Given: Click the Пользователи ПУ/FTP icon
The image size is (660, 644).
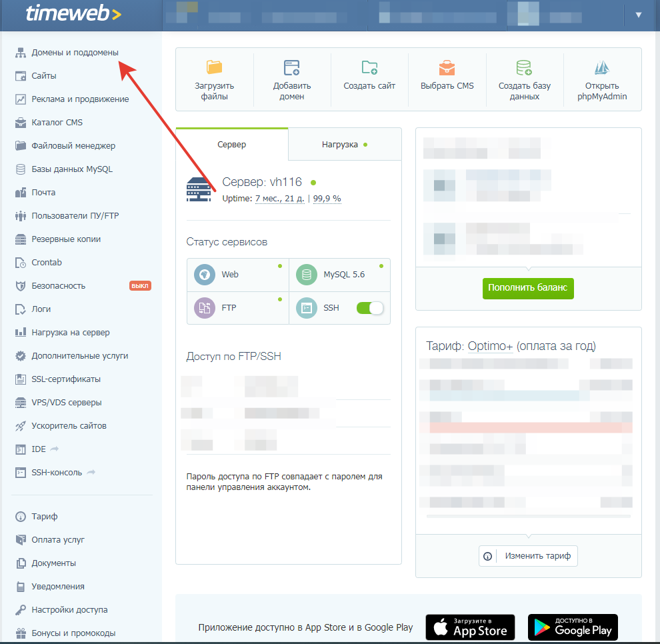Looking at the screenshot, I should coord(20,216).
